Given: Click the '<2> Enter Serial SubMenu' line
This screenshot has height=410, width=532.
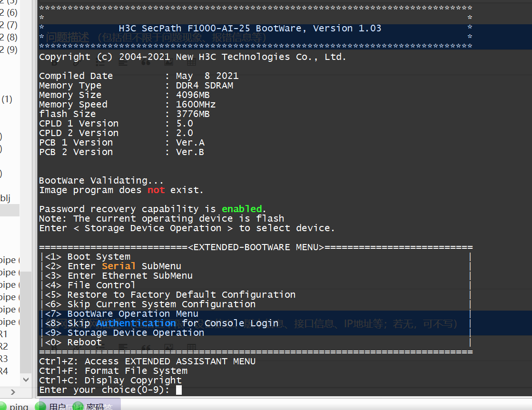Looking at the screenshot, I should (x=113, y=266).
